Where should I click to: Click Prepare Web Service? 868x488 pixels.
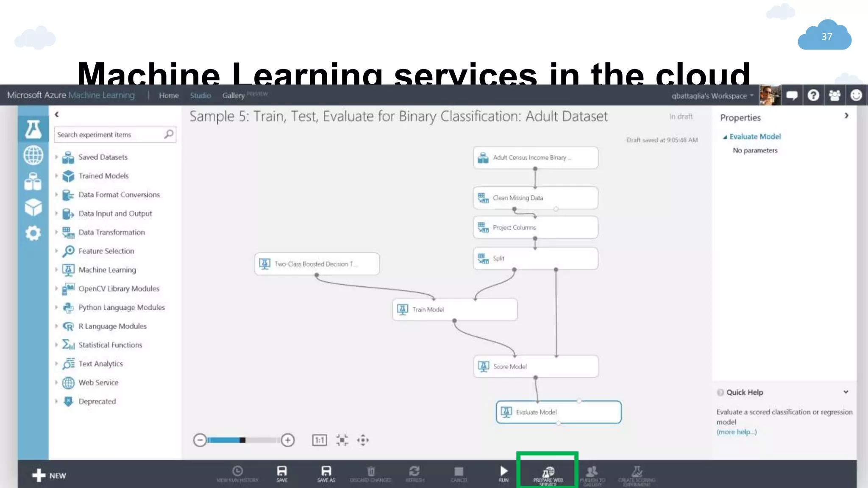click(x=548, y=476)
